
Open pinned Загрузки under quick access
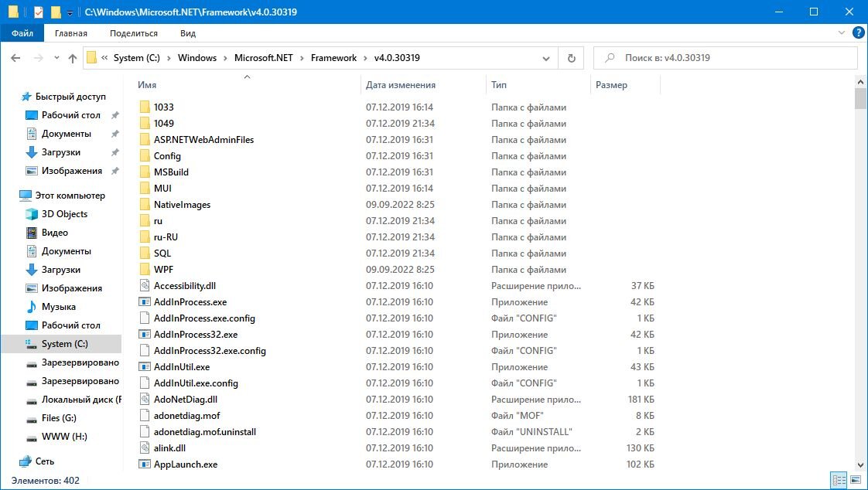(x=61, y=152)
